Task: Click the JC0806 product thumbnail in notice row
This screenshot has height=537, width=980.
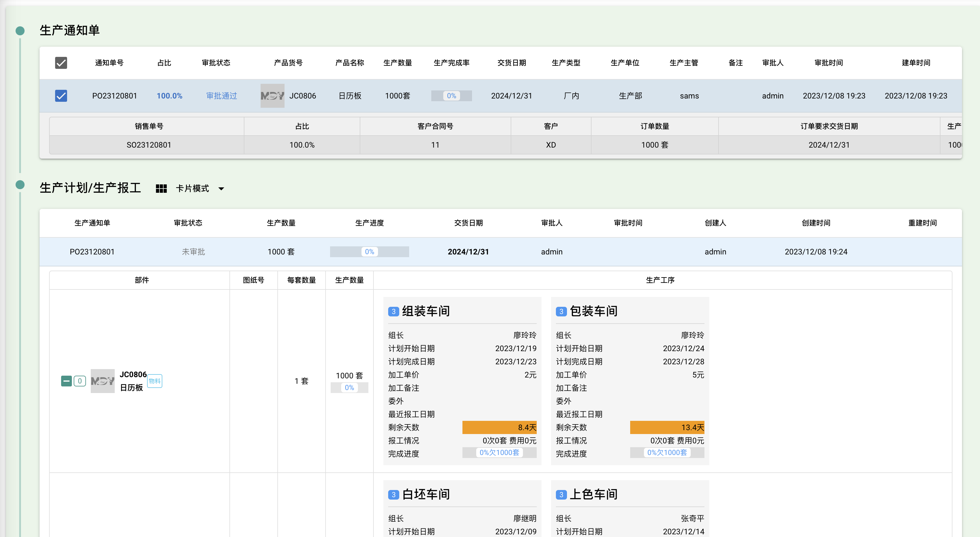Action: (272, 95)
